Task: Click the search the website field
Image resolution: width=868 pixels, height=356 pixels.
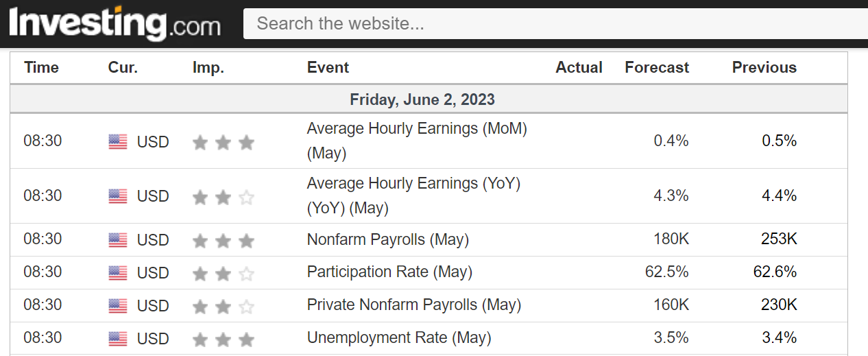Action: (x=555, y=24)
